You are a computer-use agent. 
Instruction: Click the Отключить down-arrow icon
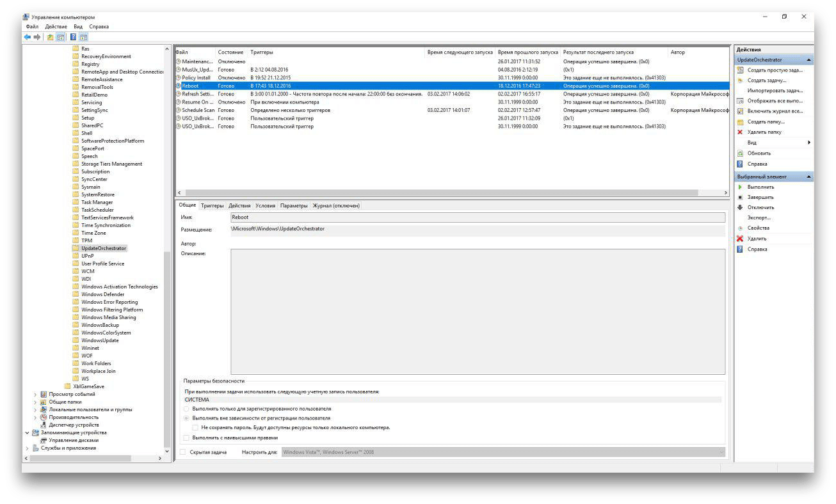point(740,207)
